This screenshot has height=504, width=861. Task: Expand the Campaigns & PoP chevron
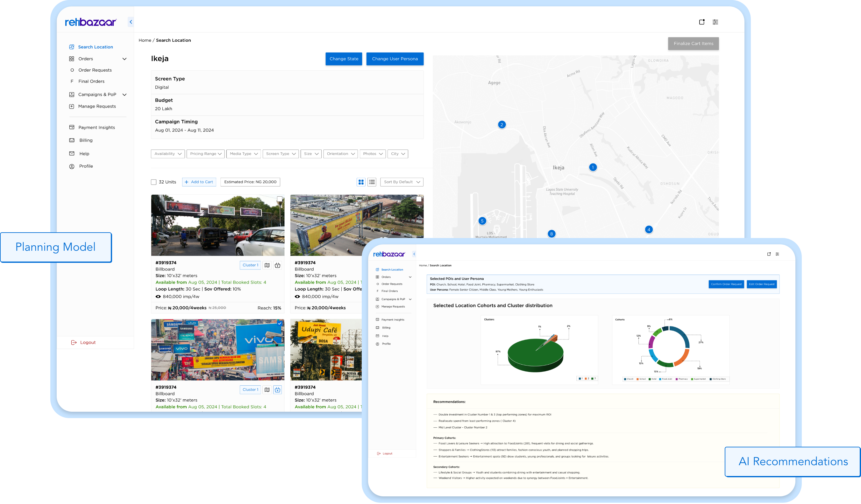tap(125, 94)
